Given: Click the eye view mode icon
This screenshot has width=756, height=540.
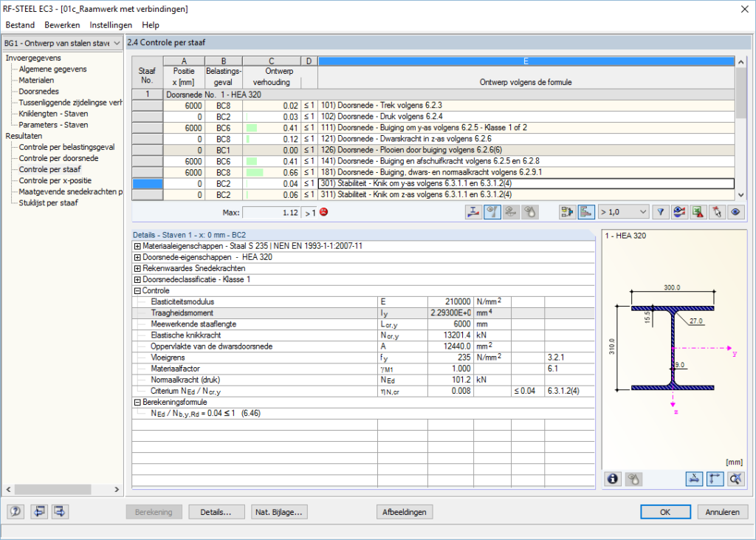Looking at the screenshot, I should (x=735, y=213).
